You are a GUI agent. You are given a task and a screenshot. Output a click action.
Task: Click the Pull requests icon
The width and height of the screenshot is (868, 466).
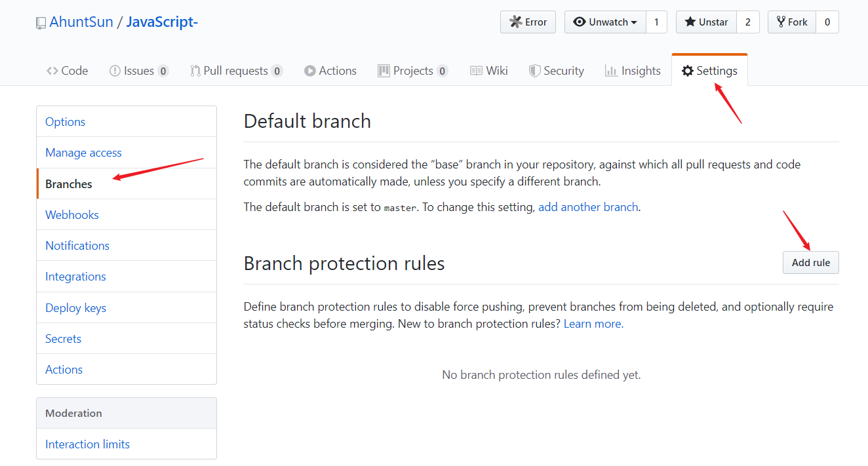click(195, 71)
